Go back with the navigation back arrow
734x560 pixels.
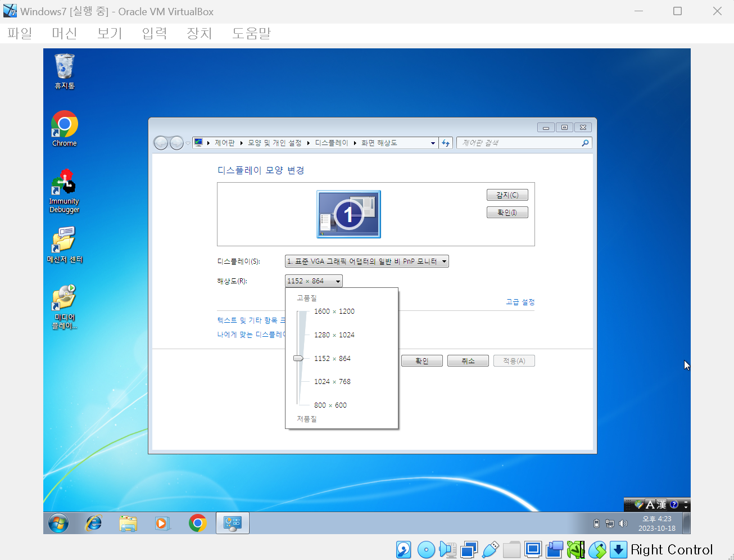161,143
